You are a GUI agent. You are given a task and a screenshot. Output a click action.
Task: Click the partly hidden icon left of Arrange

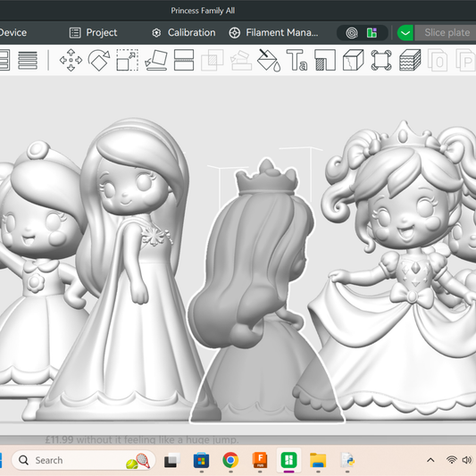point(4,60)
